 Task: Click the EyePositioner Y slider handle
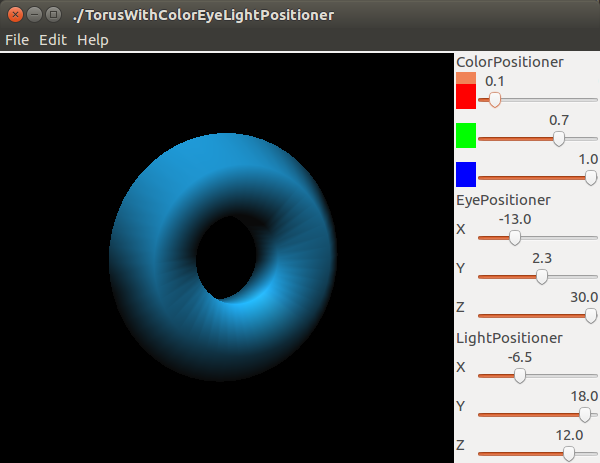click(x=541, y=277)
